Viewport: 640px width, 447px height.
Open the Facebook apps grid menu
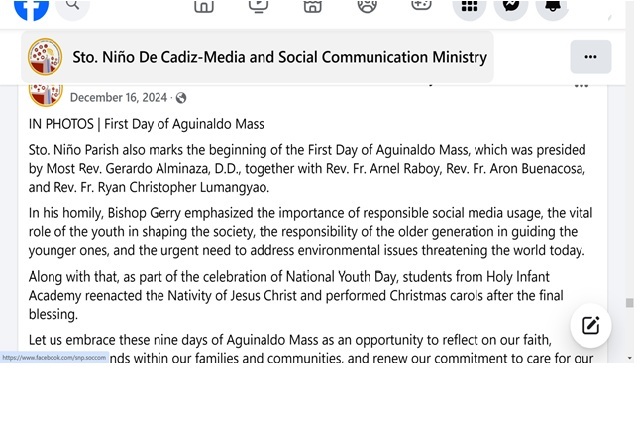[x=469, y=8]
